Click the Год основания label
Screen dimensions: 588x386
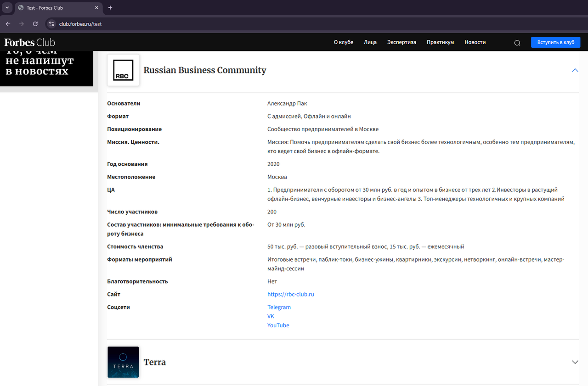tap(127, 164)
